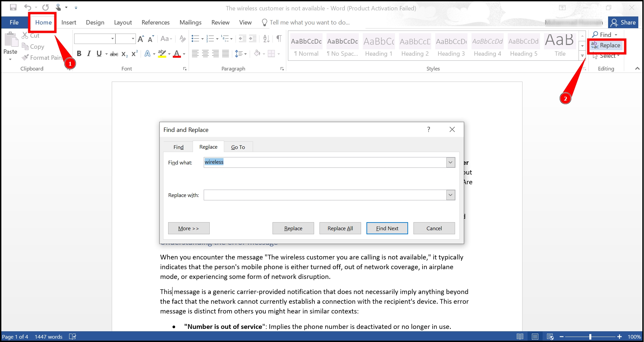
Task: Click the Shading paint bucket icon
Action: click(x=257, y=54)
